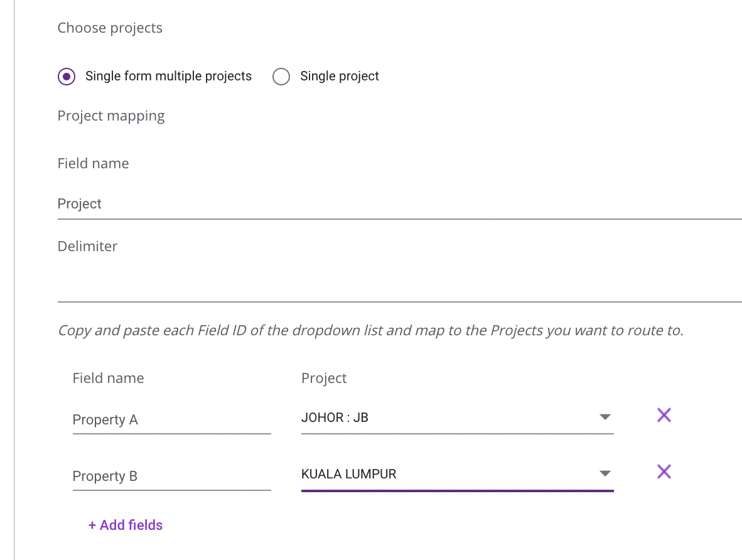
Task: Click into the empty Delimiter input field
Action: pyautogui.click(x=399, y=287)
